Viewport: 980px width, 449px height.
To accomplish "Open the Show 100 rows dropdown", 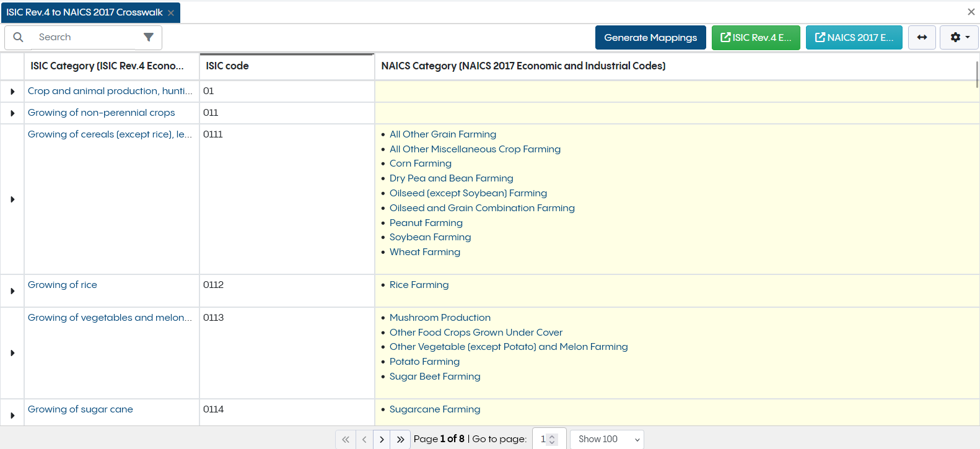I will [x=607, y=439].
